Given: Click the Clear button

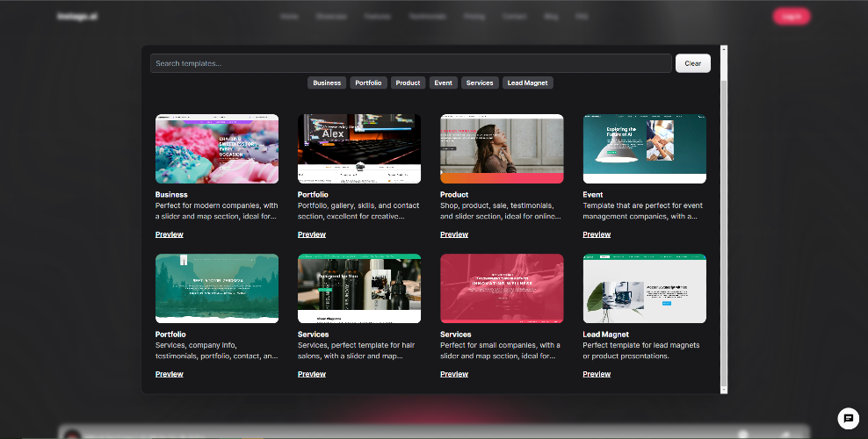Looking at the screenshot, I should pos(693,63).
